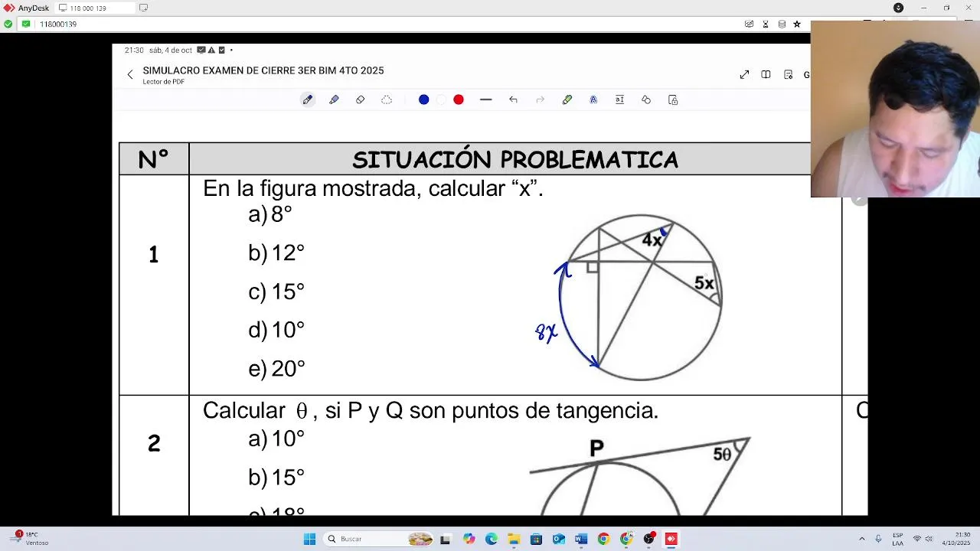Screen dimensions: 980x551
Task: Open Microsoft Edge from the taskbar
Action: pos(491,539)
